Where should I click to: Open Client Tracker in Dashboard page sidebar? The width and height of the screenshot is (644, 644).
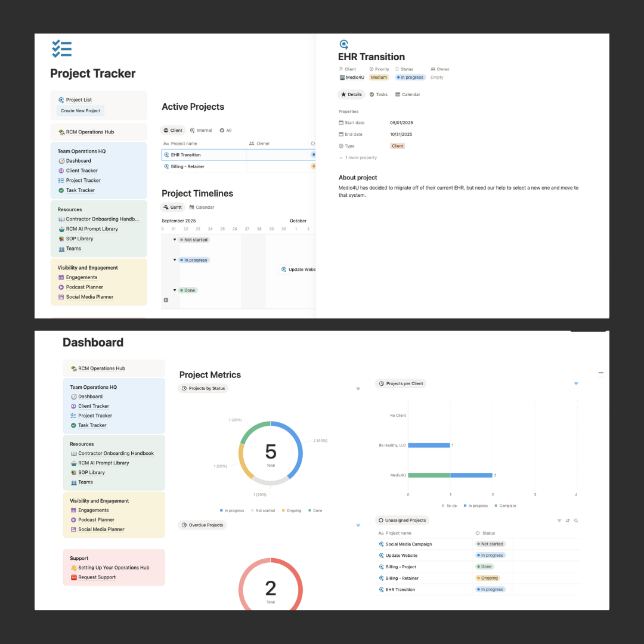[x=90, y=406]
